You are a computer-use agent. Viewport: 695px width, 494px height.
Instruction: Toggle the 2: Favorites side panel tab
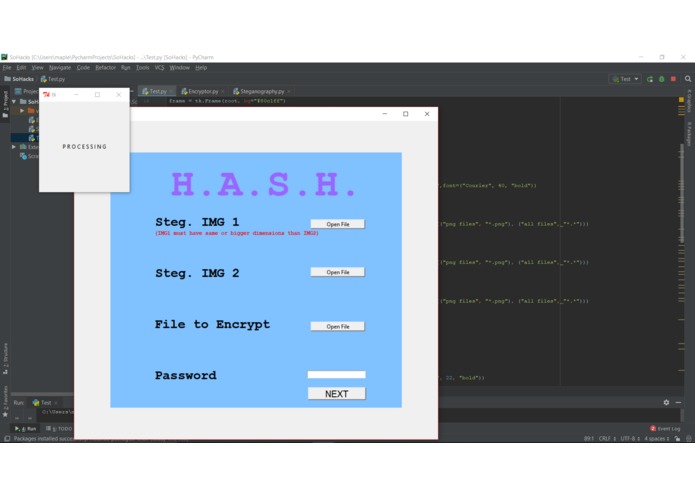5,401
